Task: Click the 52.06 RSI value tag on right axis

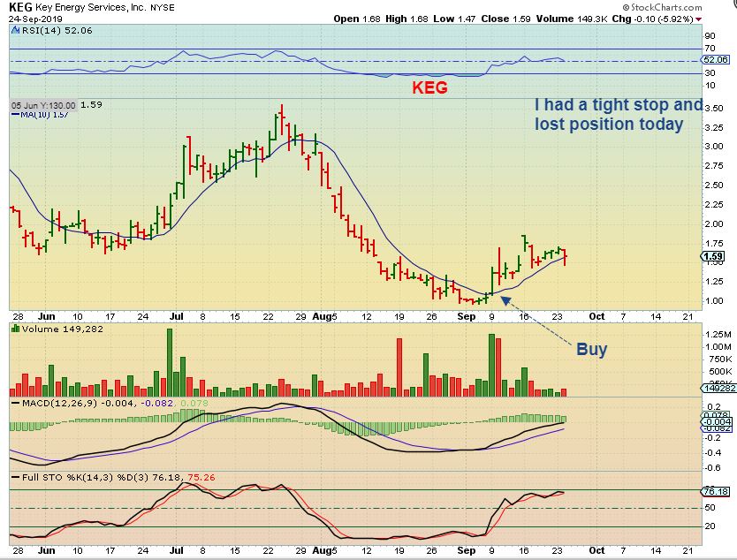Action: tap(715, 60)
